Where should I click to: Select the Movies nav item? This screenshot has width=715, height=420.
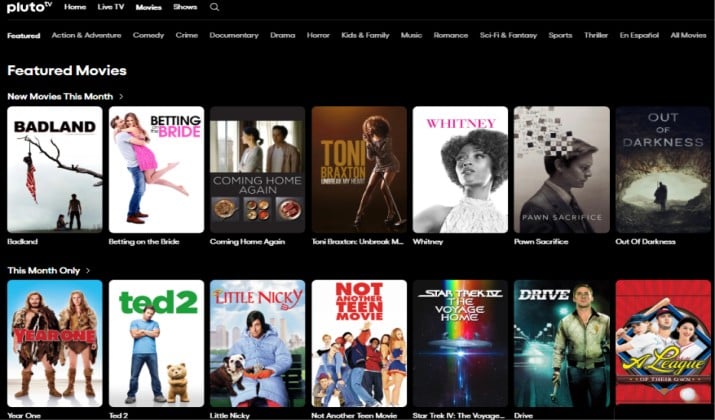click(x=149, y=7)
